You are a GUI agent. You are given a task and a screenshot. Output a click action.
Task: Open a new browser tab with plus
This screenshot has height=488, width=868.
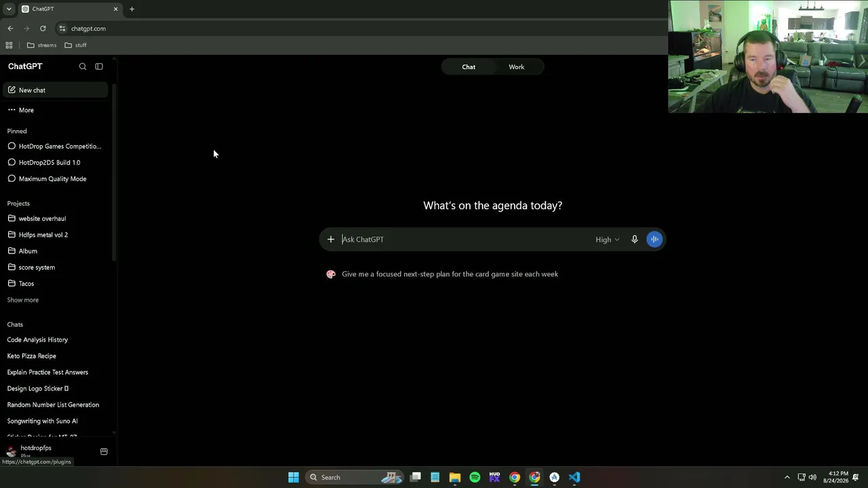[x=132, y=9]
